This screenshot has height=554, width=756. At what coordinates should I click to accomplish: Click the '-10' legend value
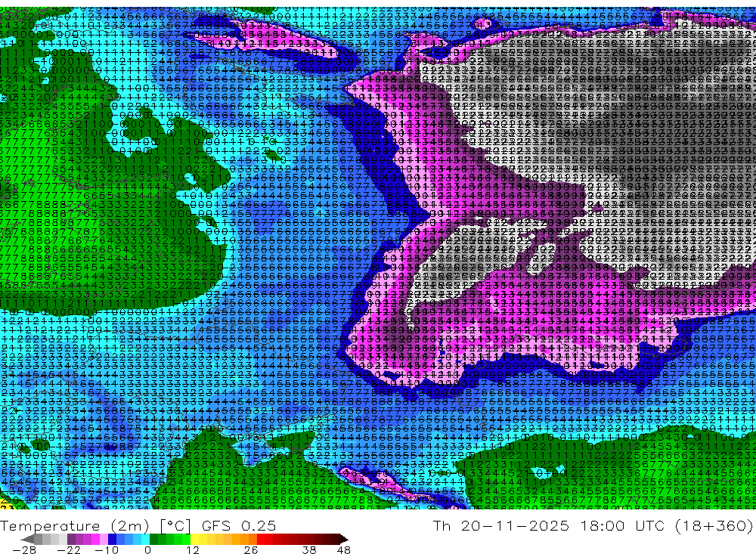[x=107, y=549]
